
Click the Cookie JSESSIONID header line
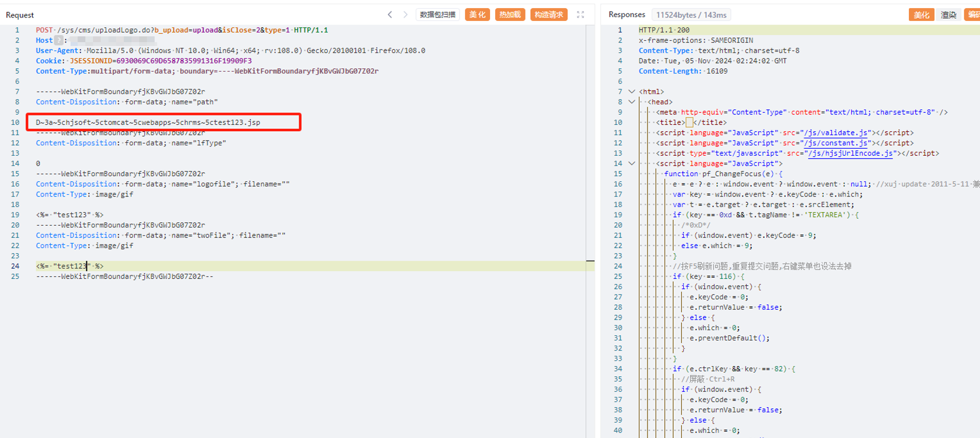143,61
